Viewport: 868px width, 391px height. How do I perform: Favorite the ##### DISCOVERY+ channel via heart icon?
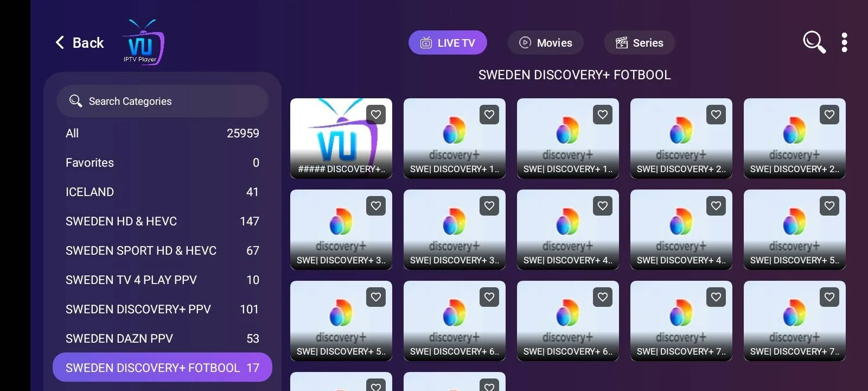coord(376,115)
